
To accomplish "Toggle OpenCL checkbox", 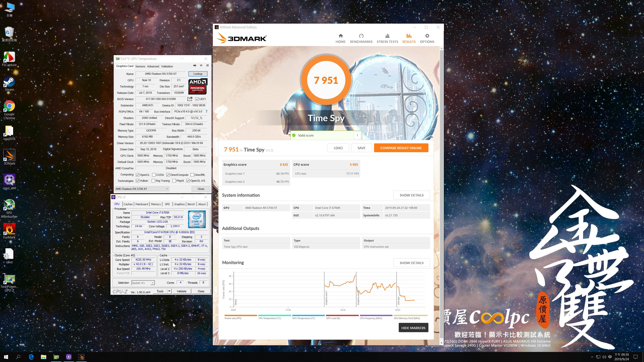I will [x=138, y=175].
